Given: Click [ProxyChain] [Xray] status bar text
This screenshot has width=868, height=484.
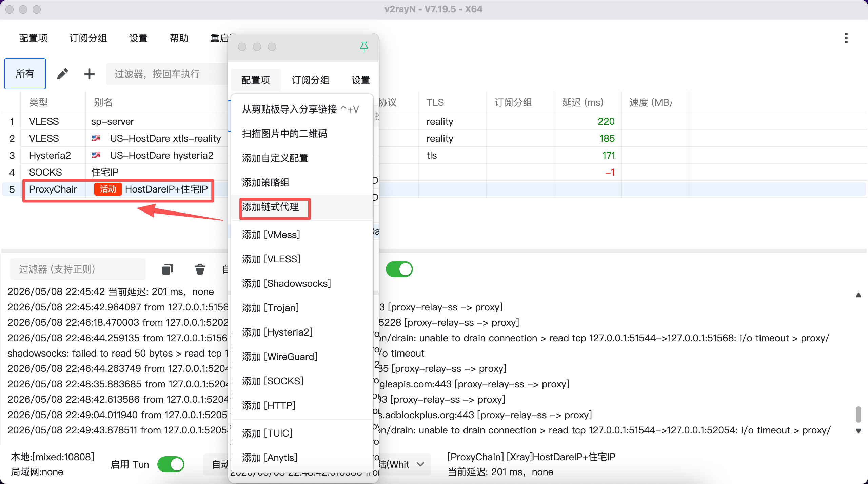Looking at the screenshot, I should [531, 457].
